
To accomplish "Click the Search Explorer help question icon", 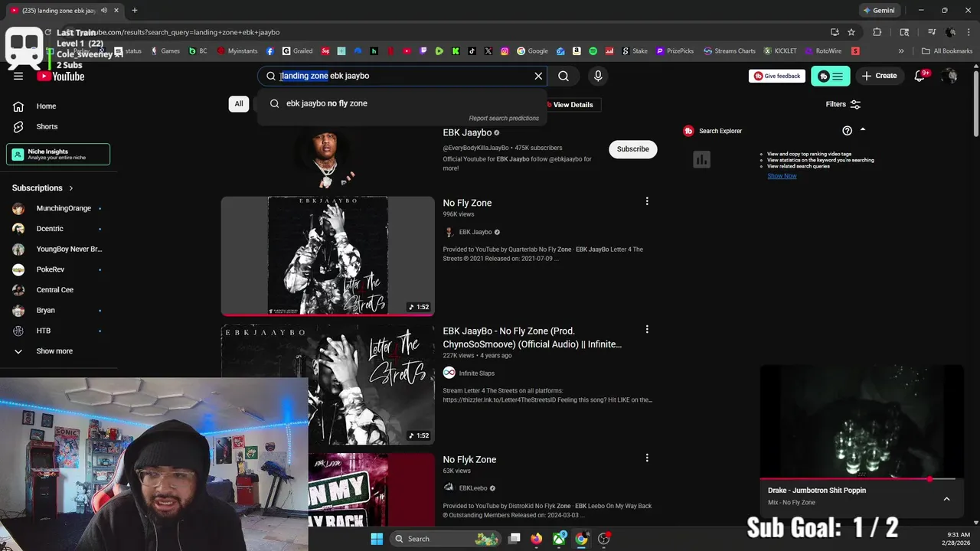I will [x=847, y=131].
